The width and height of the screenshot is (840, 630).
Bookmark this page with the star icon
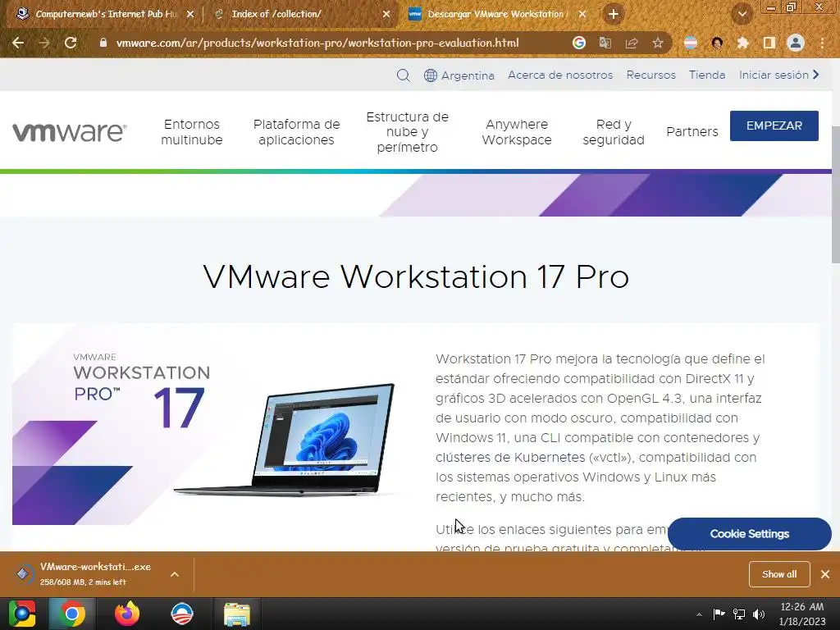(x=658, y=43)
